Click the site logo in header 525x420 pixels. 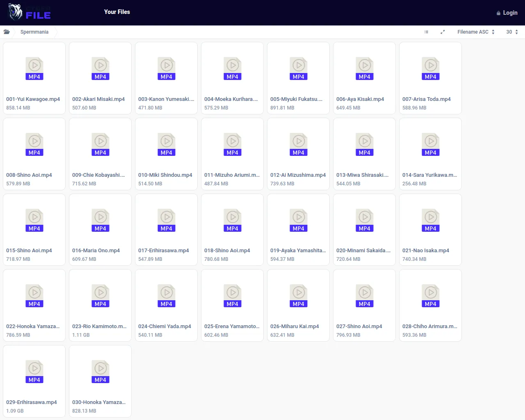click(30, 12)
